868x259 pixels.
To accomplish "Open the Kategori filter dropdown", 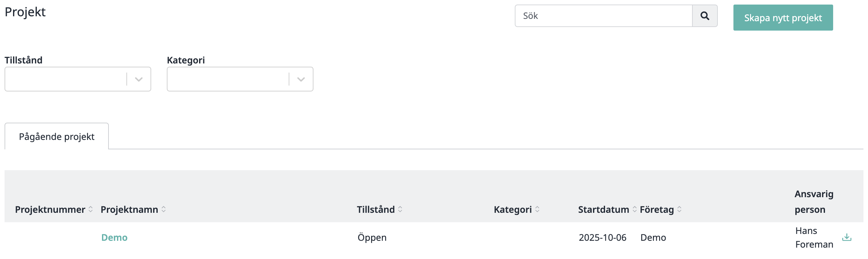I will click(x=228, y=79).
